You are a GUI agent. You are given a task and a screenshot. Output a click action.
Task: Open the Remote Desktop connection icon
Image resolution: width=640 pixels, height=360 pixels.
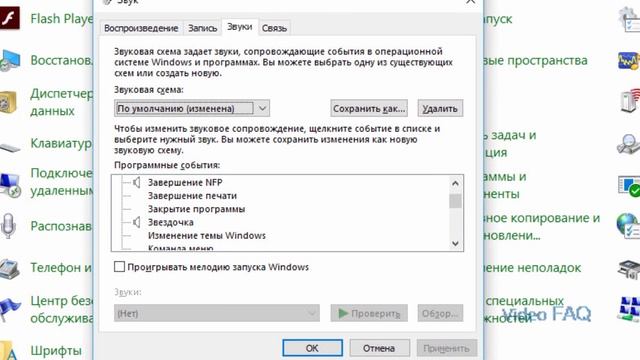[10, 184]
